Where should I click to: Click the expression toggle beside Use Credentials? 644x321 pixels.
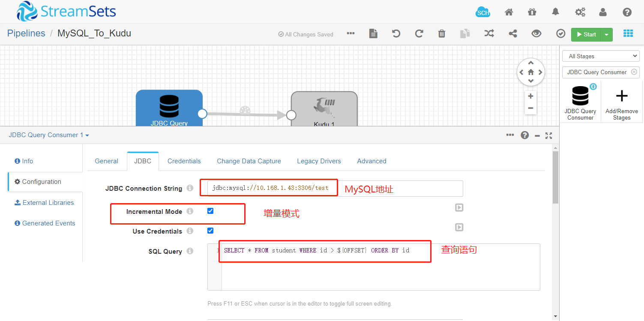click(459, 227)
